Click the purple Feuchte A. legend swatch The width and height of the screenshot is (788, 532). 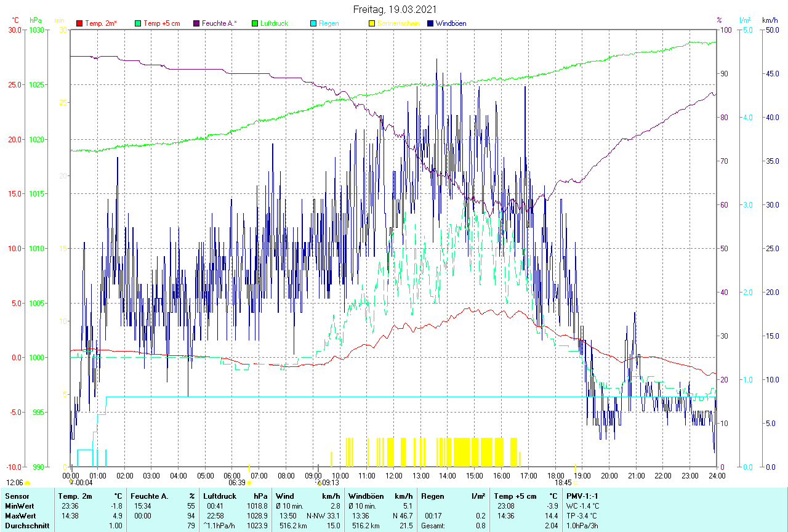196,23
